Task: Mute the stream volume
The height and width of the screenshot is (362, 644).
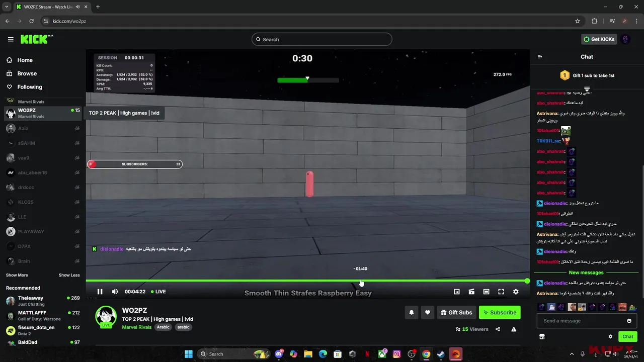Action: 115,292
